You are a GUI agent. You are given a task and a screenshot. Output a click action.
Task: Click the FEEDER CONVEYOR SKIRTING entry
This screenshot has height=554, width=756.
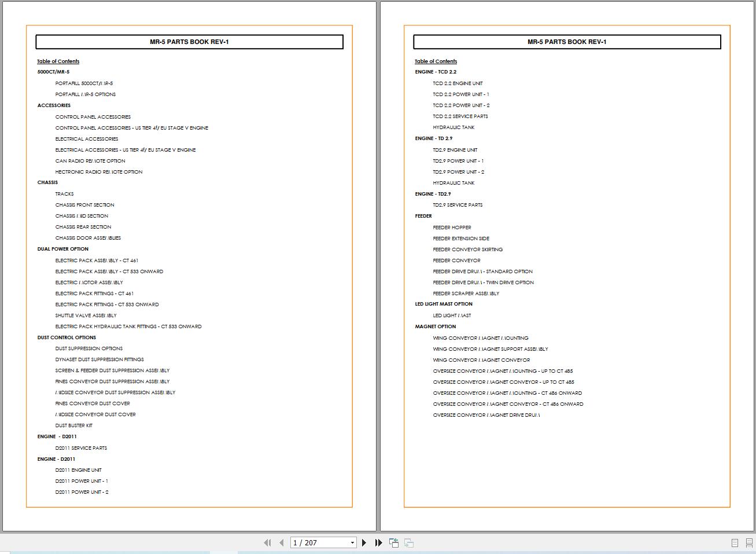[x=468, y=250]
